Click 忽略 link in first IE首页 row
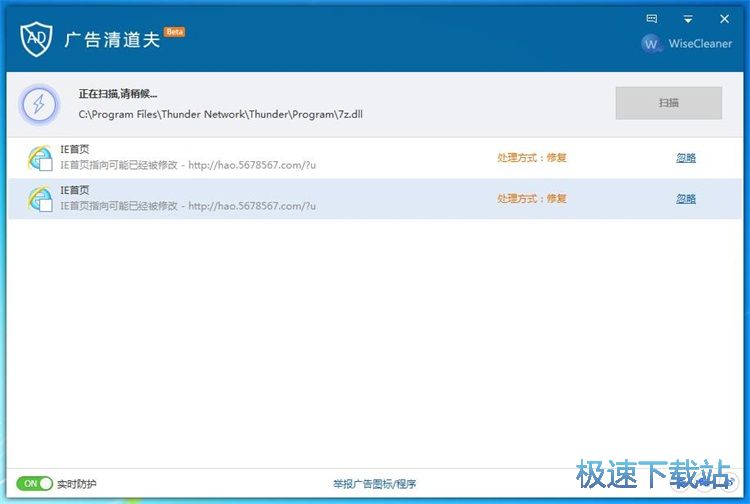 click(686, 158)
